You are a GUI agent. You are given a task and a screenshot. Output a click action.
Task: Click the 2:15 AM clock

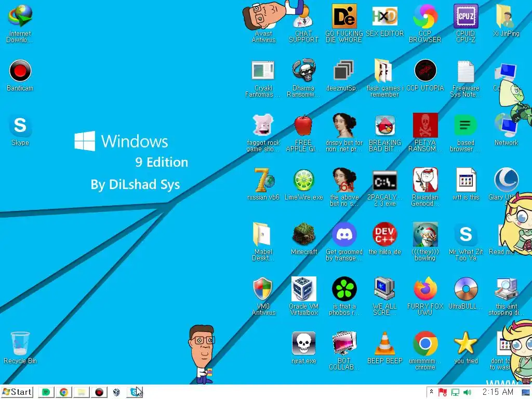coord(498,392)
